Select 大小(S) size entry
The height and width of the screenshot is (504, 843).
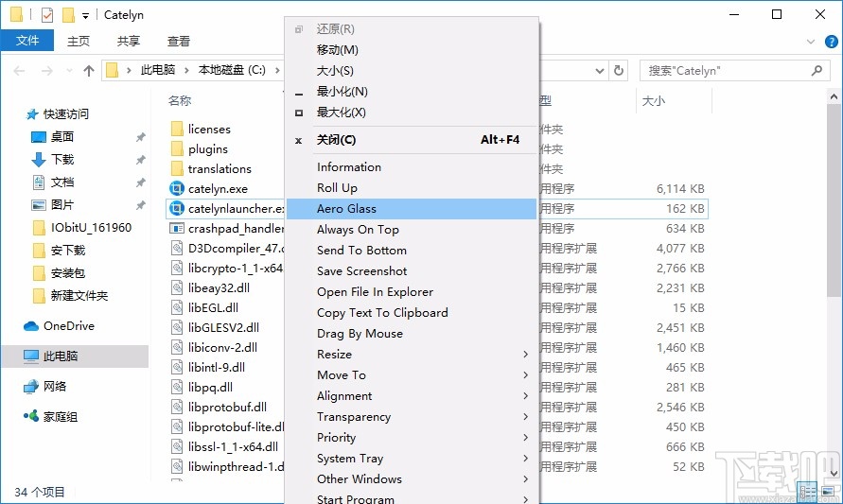(x=412, y=70)
